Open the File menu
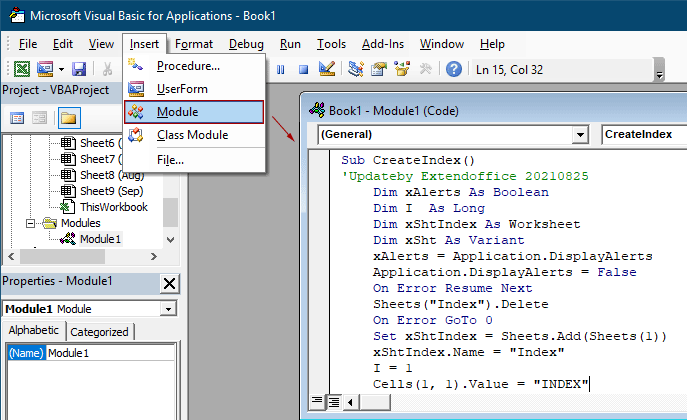This screenshot has width=687, height=420. (28, 44)
